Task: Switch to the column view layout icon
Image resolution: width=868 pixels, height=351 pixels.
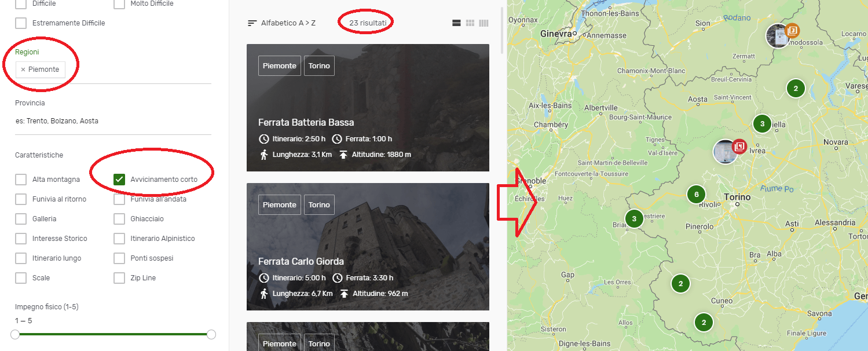Action: point(484,23)
